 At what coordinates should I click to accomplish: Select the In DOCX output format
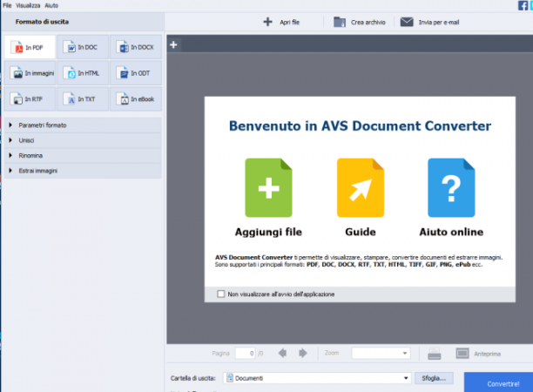[136, 47]
